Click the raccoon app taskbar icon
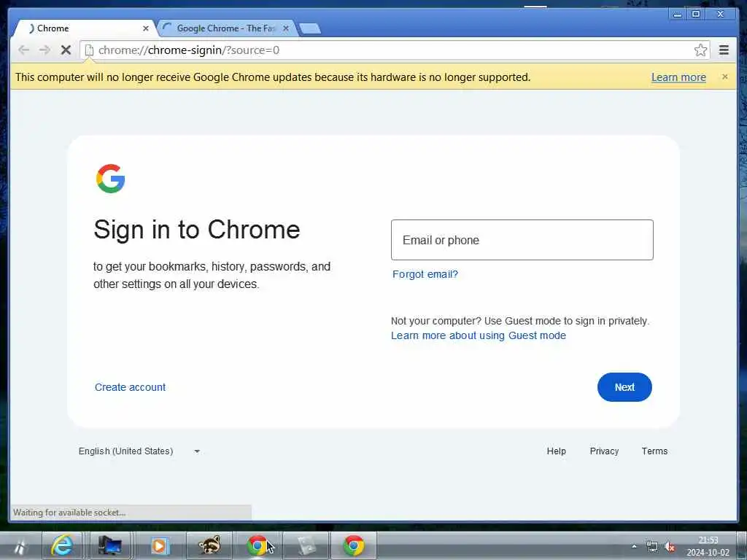 point(209,545)
